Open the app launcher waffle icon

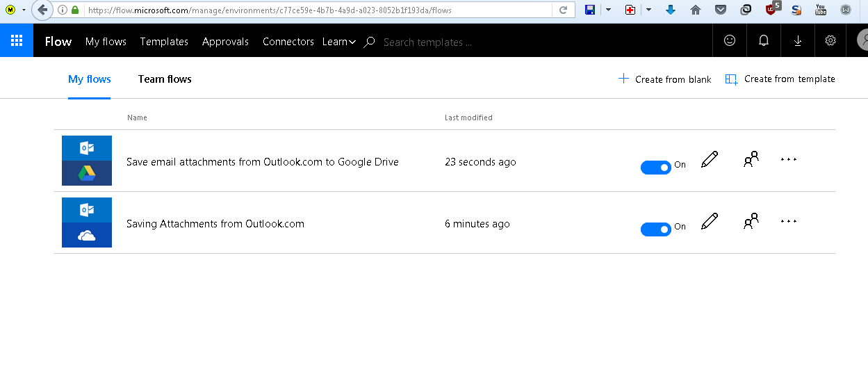17,41
